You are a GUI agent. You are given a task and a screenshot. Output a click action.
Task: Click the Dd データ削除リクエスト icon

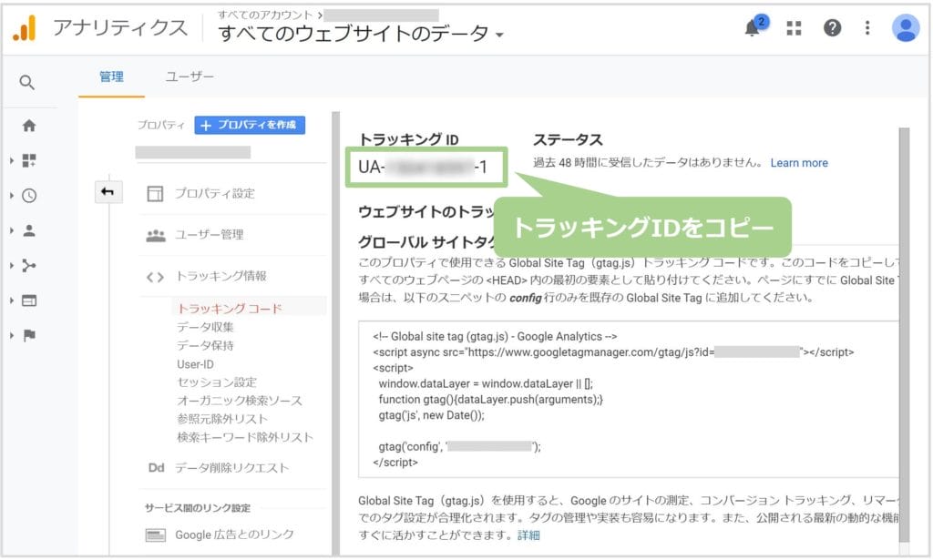(x=156, y=468)
